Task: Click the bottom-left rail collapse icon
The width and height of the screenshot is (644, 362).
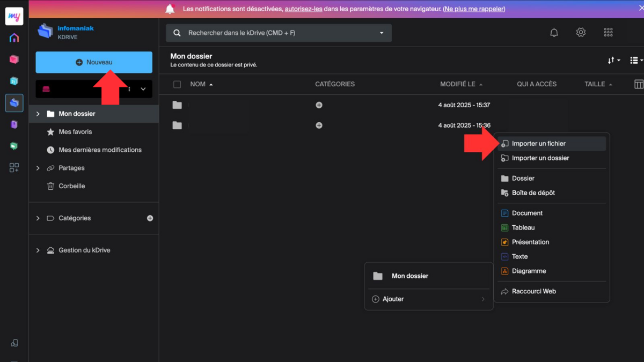Action: tap(14, 343)
